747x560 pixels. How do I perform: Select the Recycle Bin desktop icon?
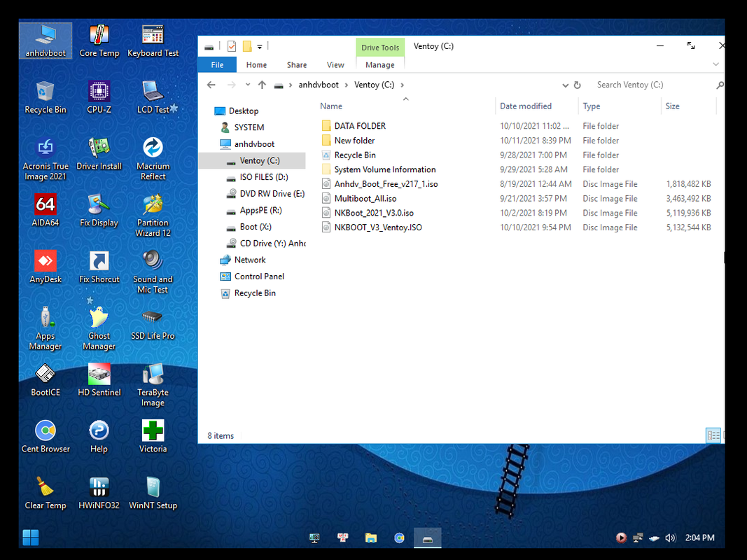[x=46, y=97]
